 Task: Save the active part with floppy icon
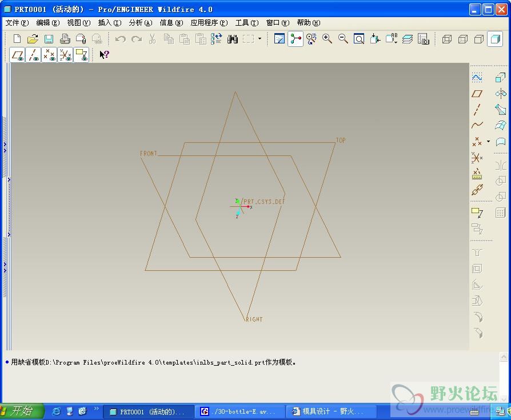[x=49, y=39]
